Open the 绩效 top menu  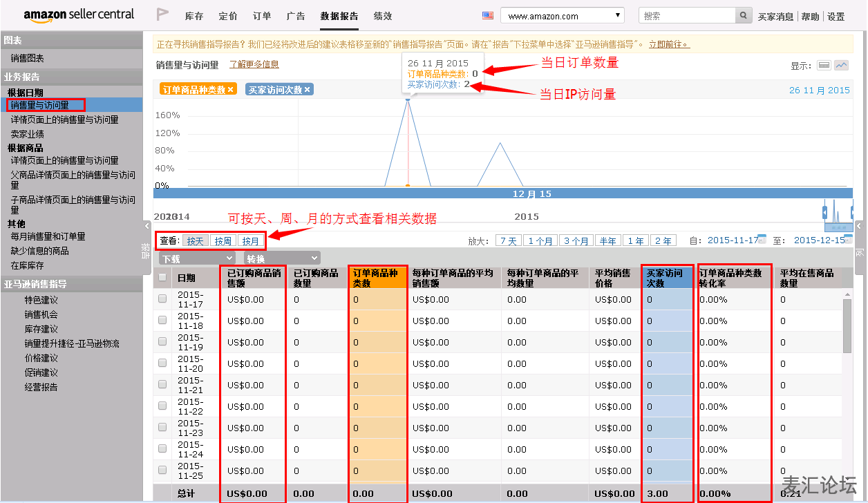click(383, 16)
